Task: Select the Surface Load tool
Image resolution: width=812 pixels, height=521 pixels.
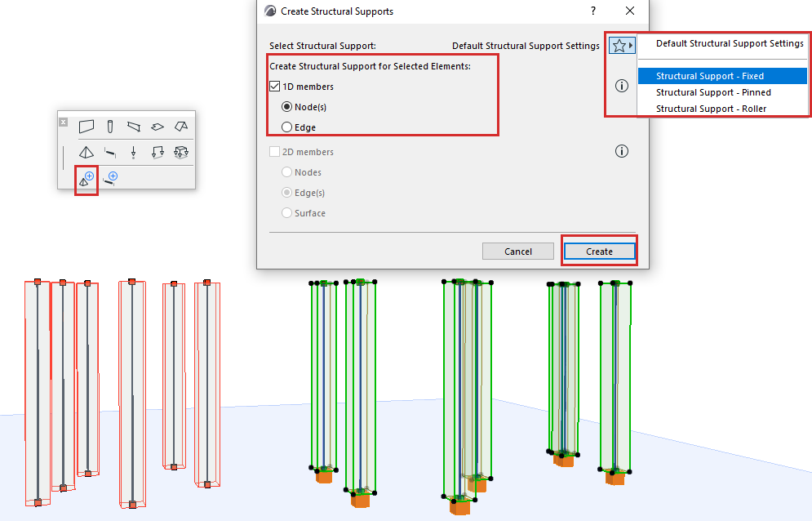Action: [x=180, y=153]
